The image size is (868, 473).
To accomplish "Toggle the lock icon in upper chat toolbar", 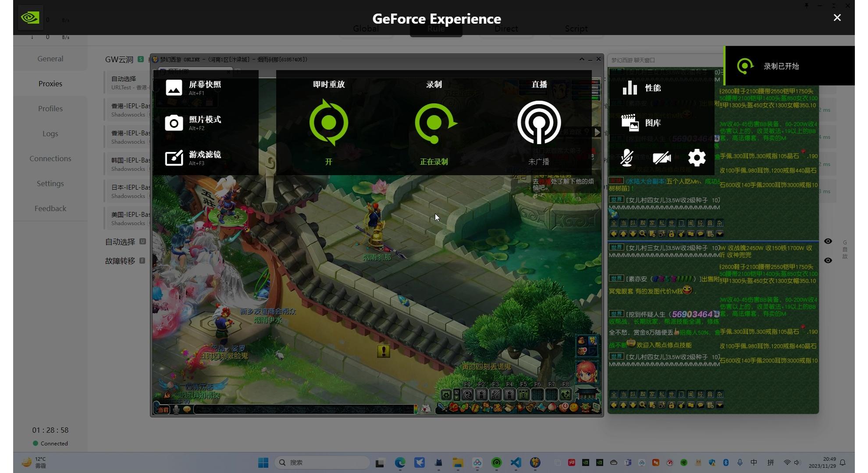I will pos(672,234).
